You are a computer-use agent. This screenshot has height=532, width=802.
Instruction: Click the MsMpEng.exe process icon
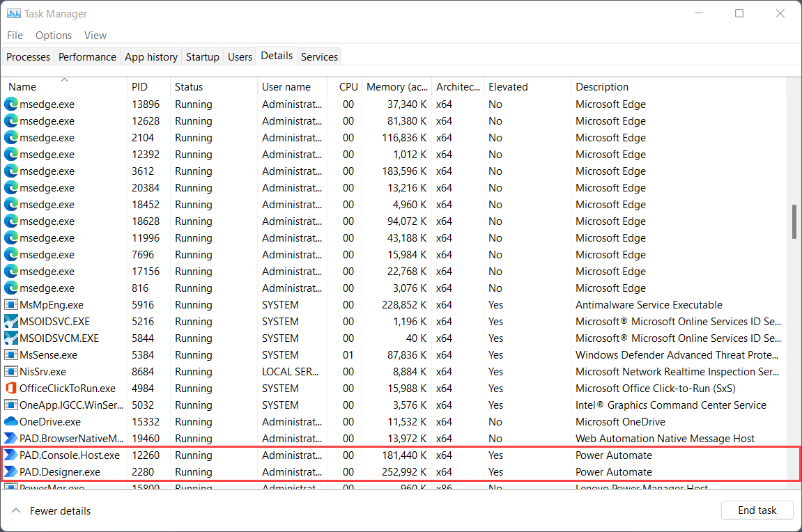(11, 304)
